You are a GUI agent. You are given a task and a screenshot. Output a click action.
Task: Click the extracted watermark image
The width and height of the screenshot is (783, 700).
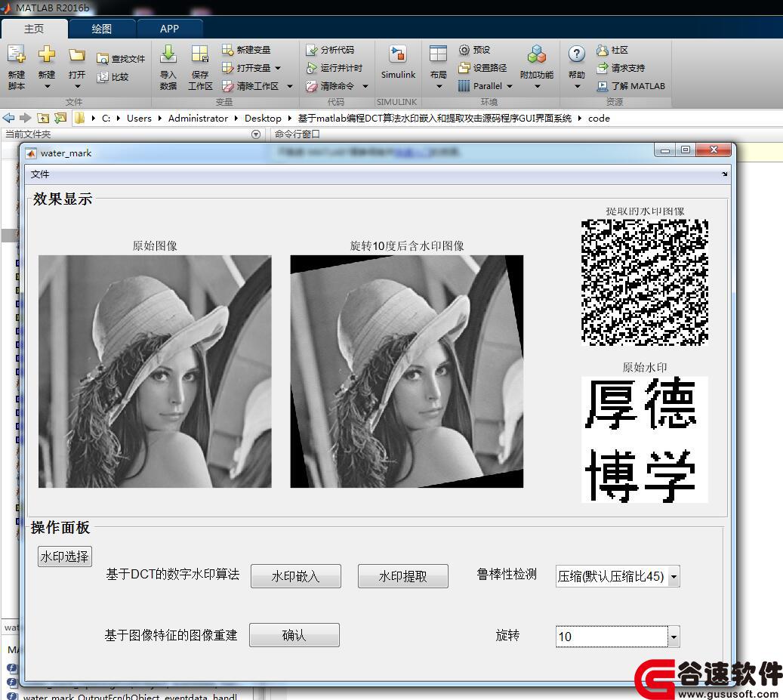click(x=645, y=282)
